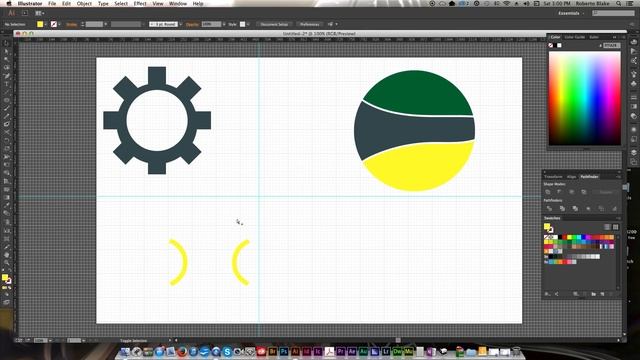Open zoom level dropdown in status bar
640x360 pixels.
point(50,340)
